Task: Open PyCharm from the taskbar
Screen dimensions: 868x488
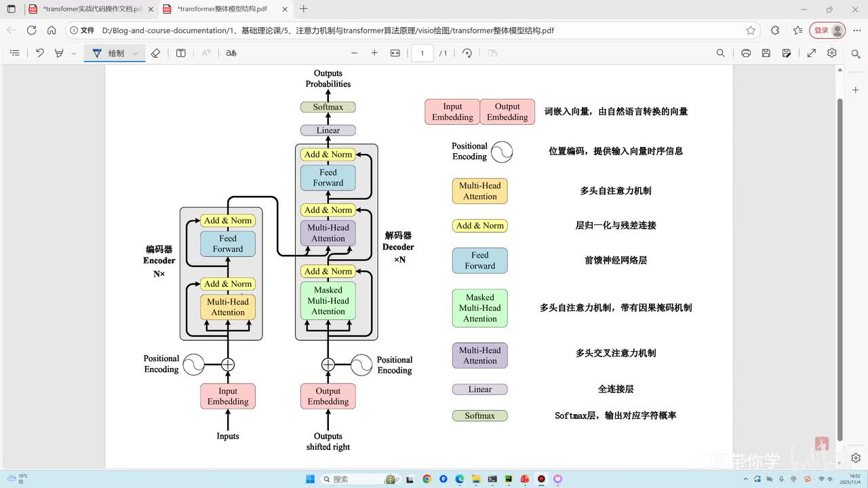Action: click(509, 479)
